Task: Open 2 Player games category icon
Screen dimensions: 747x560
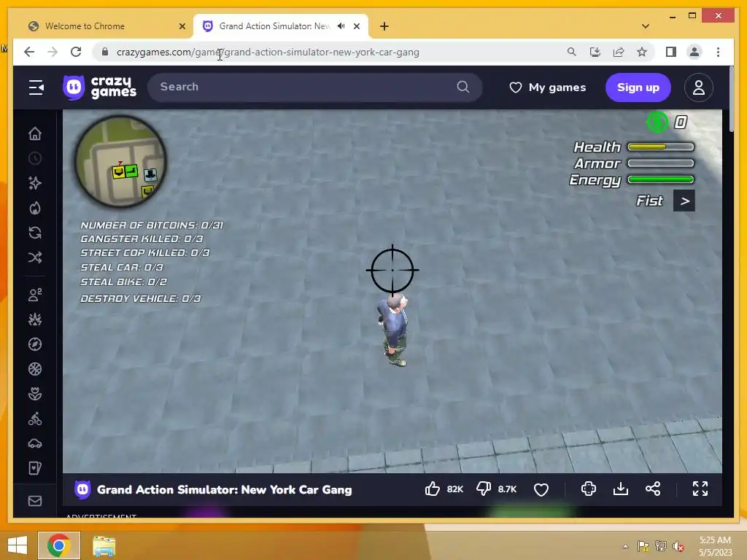Action: 35,295
